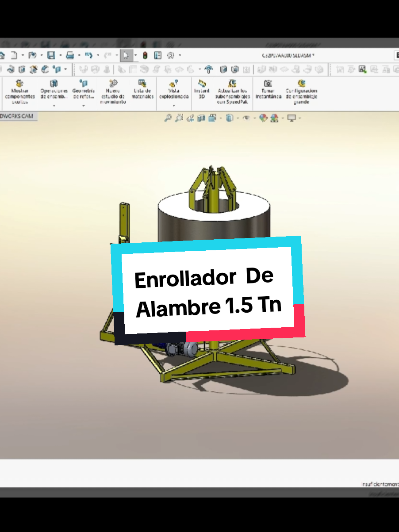Click the Smart Fasteners screw icon
The image size is (399, 532).
(x=210, y=69)
